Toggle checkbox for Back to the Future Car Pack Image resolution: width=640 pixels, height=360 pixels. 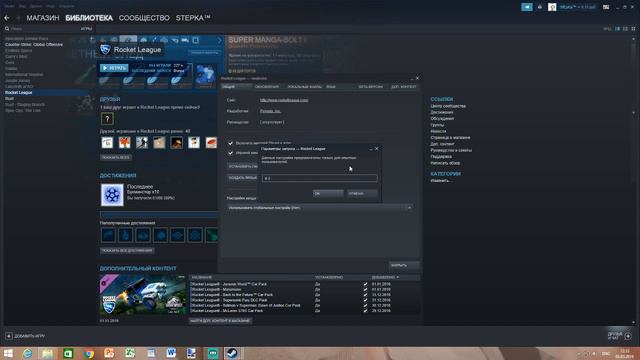click(x=365, y=295)
